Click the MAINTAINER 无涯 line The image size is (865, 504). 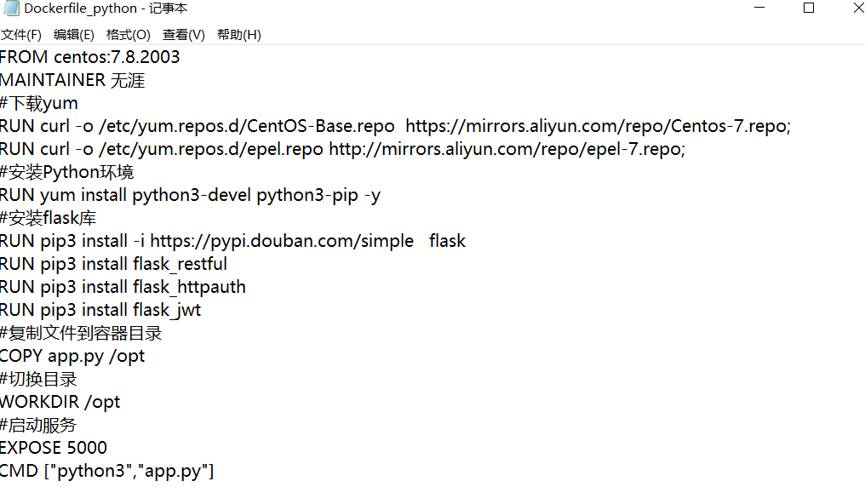72,81
